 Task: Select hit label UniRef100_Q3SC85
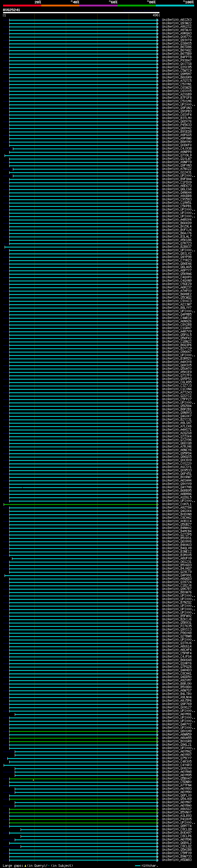click(x=177, y=67)
